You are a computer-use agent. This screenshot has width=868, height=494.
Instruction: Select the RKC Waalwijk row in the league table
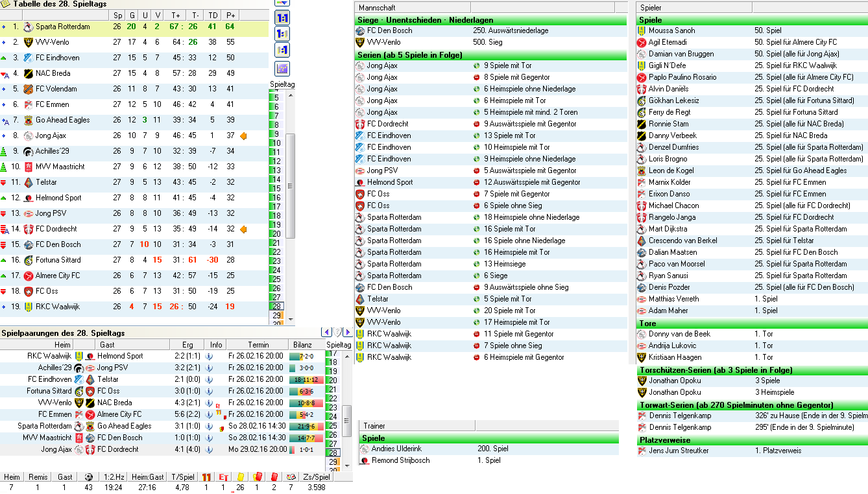coord(134,307)
